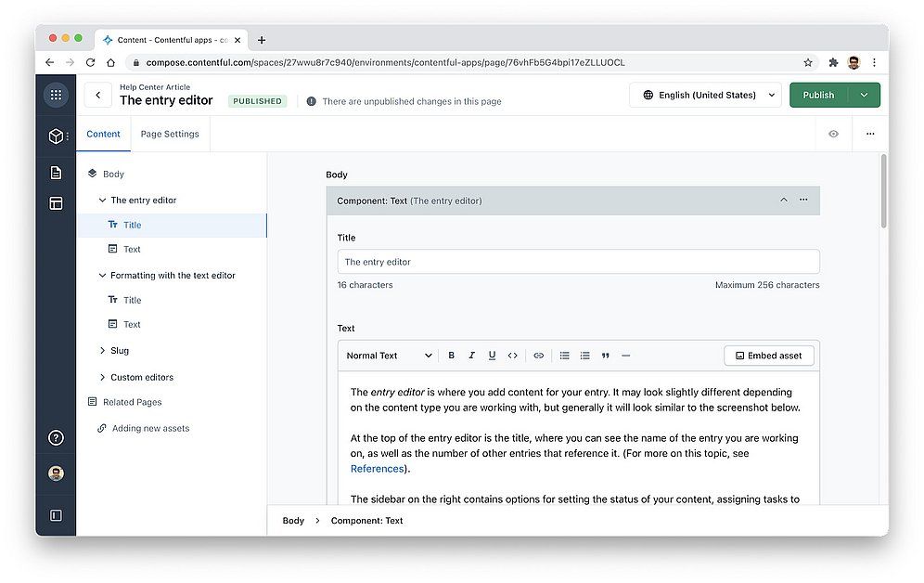Expand the Slug tree section
Screen dimensions: 924x583
[103, 351]
